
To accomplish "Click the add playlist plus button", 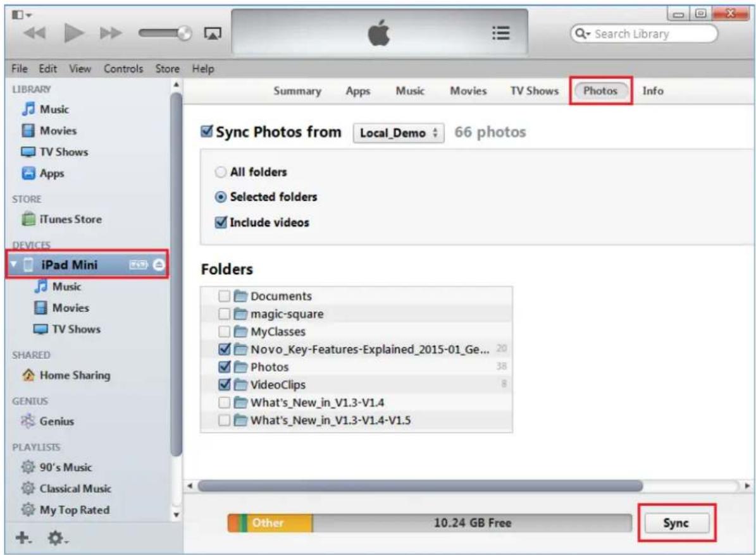I will 23,537.
